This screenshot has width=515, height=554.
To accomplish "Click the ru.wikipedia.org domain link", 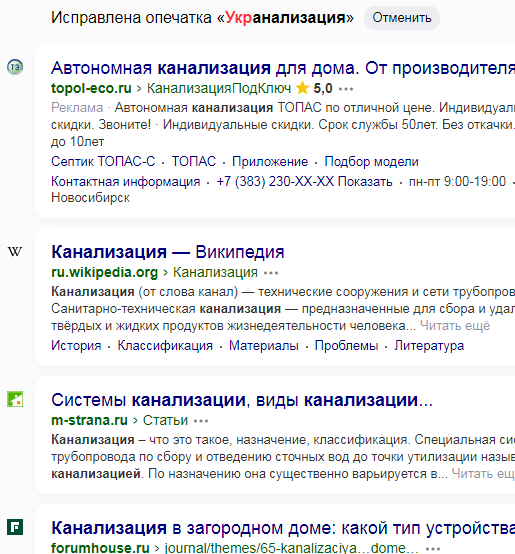I will tap(105, 272).
